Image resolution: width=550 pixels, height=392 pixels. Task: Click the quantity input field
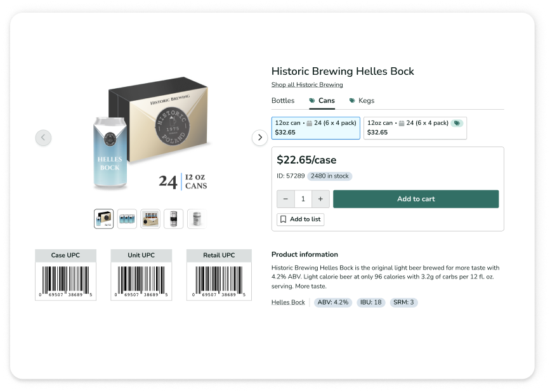(x=303, y=199)
